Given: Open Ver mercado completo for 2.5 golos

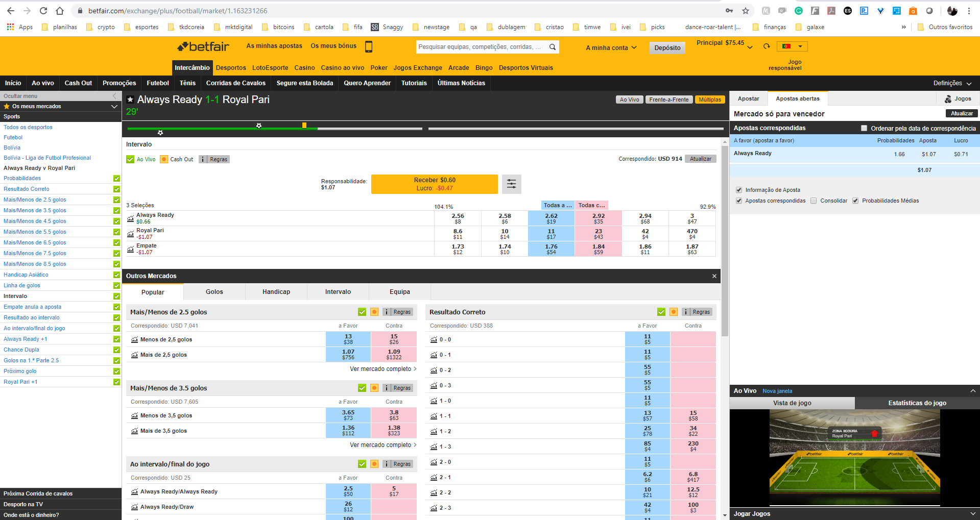Looking at the screenshot, I should [x=383, y=369].
